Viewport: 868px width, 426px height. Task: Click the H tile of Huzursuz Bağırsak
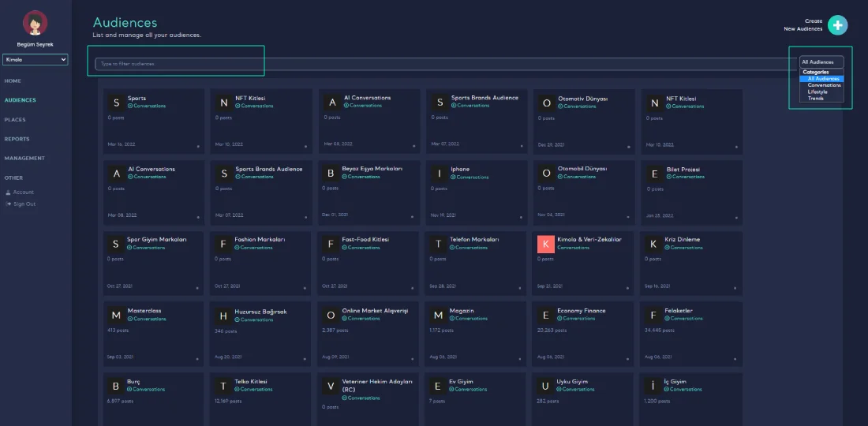[223, 316]
